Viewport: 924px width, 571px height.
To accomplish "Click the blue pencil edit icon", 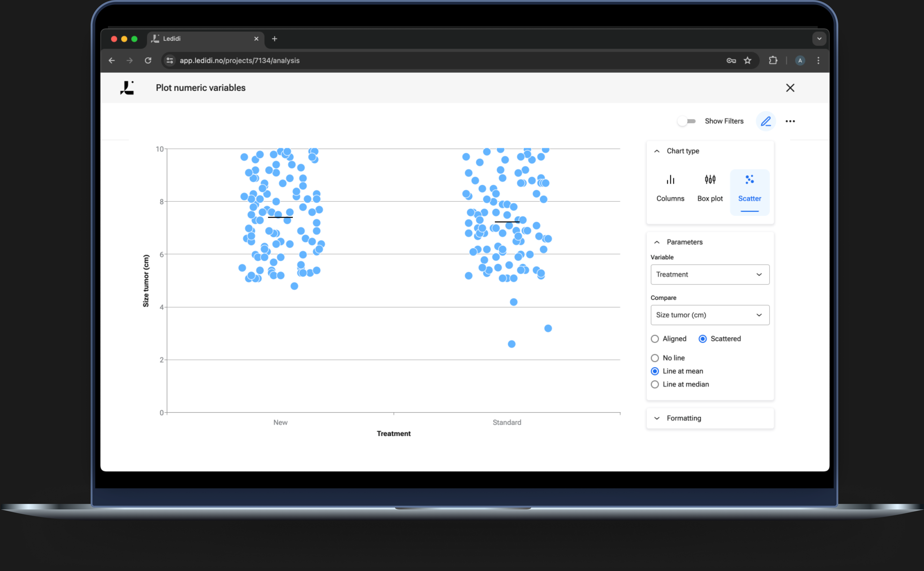I will [x=766, y=121].
